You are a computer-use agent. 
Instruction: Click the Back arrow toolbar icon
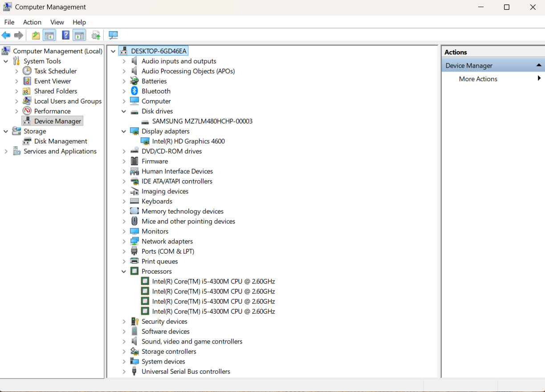click(6, 35)
